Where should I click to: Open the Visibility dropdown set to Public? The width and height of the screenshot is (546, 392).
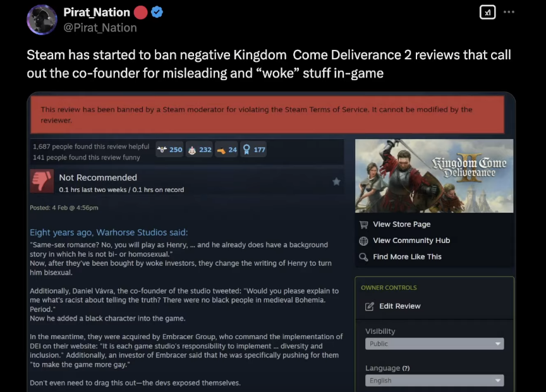click(435, 343)
